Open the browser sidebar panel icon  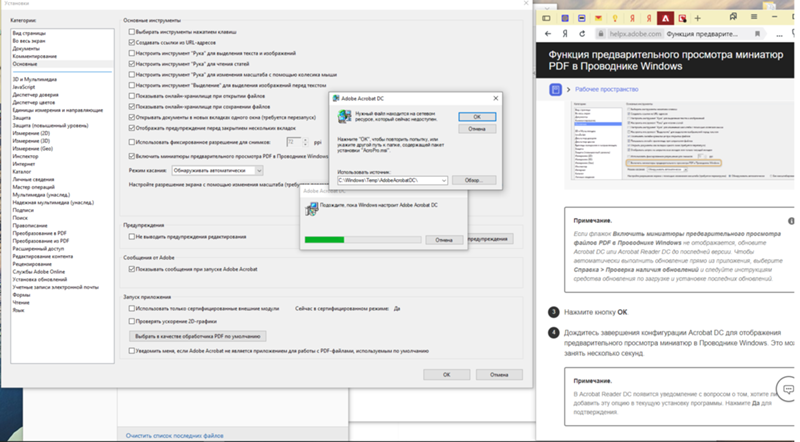tap(546, 18)
